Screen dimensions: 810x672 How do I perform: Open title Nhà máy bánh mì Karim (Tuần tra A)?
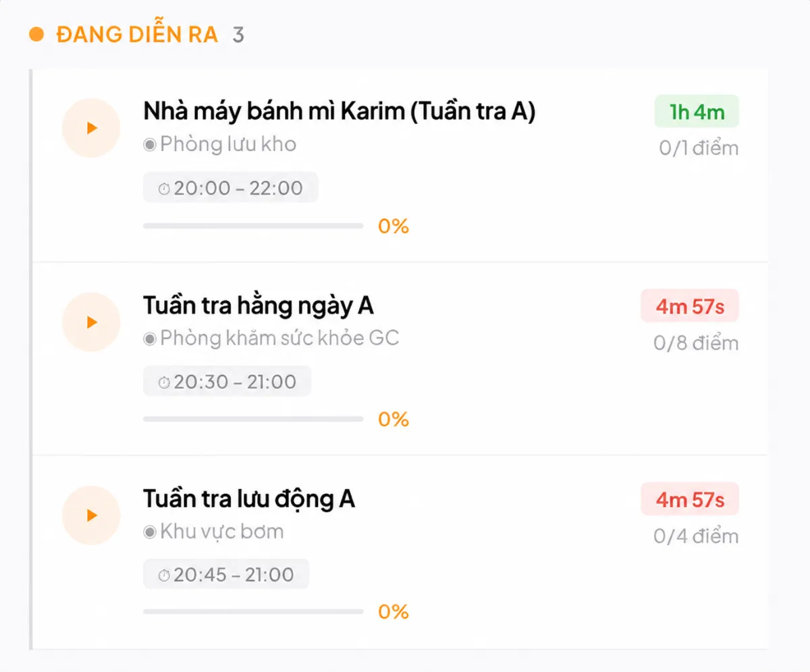click(x=340, y=112)
